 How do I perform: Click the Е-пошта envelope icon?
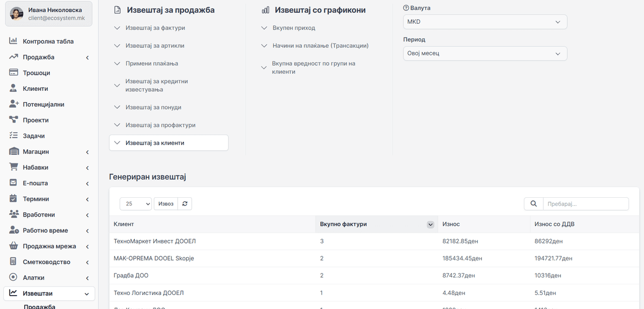(13, 183)
